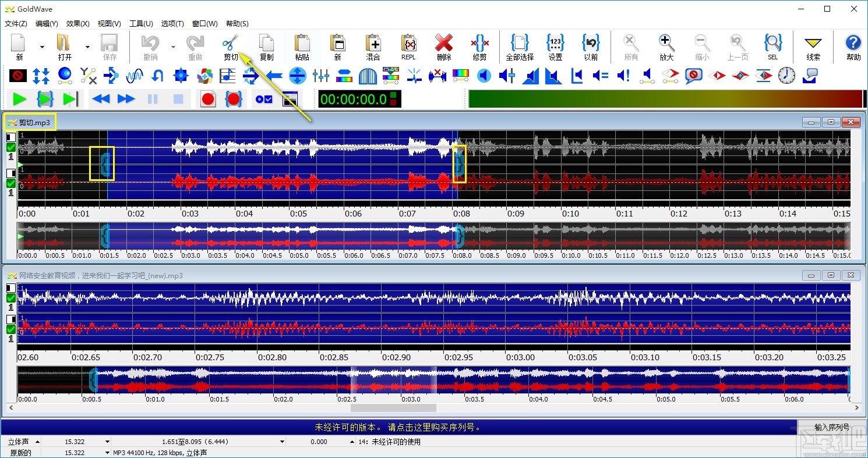Click the Paste (粘贴) clipboard icon
This screenshot has height=458, width=868.
pyautogui.click(x=302, y=43)
